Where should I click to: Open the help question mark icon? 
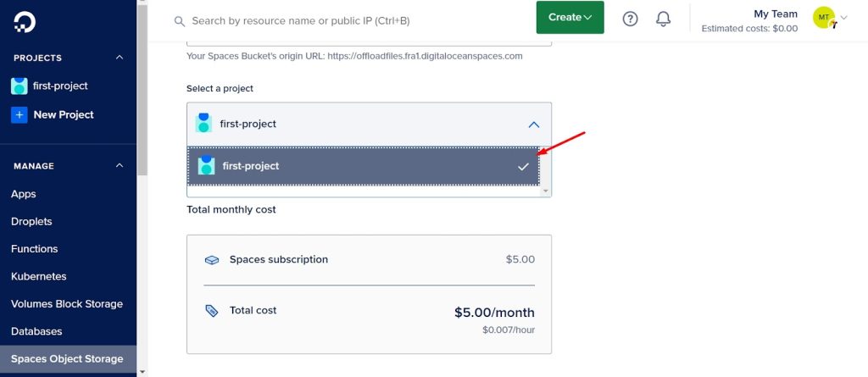[x=630, y=19]
